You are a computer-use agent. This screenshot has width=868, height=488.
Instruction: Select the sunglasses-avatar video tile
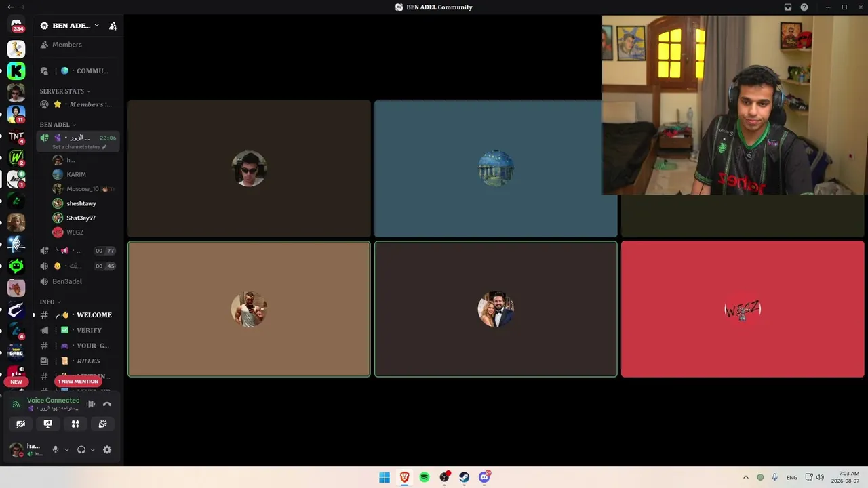[249, 169]
